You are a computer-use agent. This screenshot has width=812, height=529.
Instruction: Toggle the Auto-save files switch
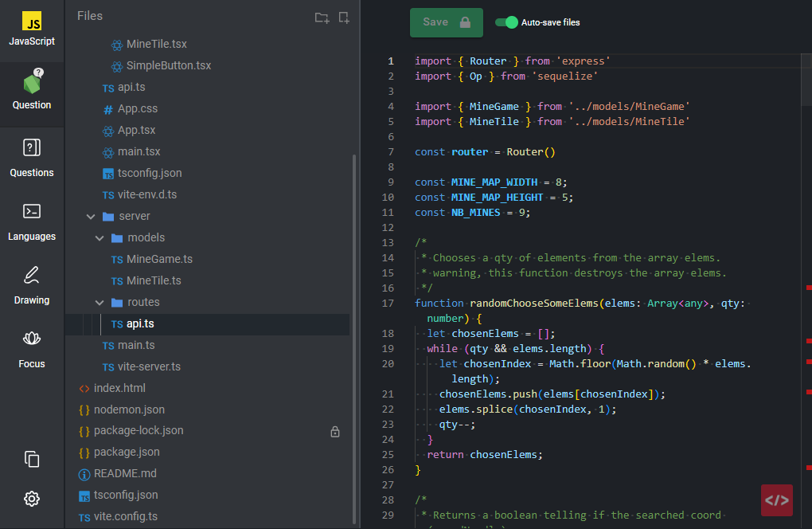click(x=506, y=22)
